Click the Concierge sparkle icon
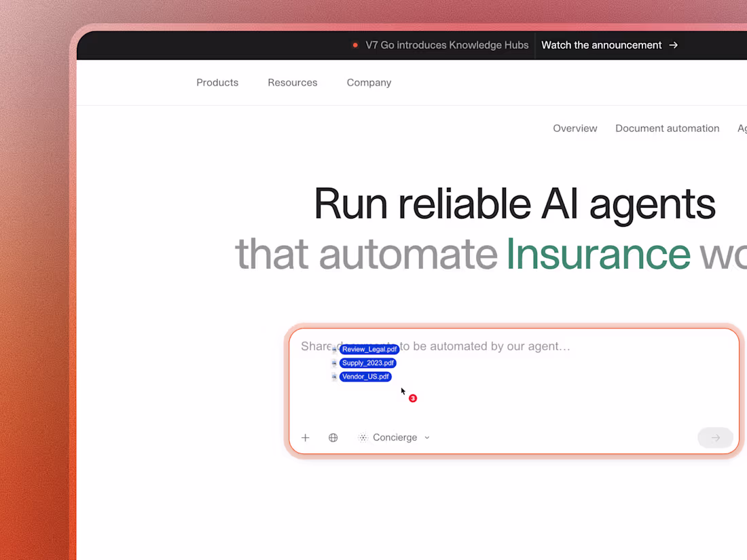The height and width of the screenshot is (560, 747). pos(363,437)
